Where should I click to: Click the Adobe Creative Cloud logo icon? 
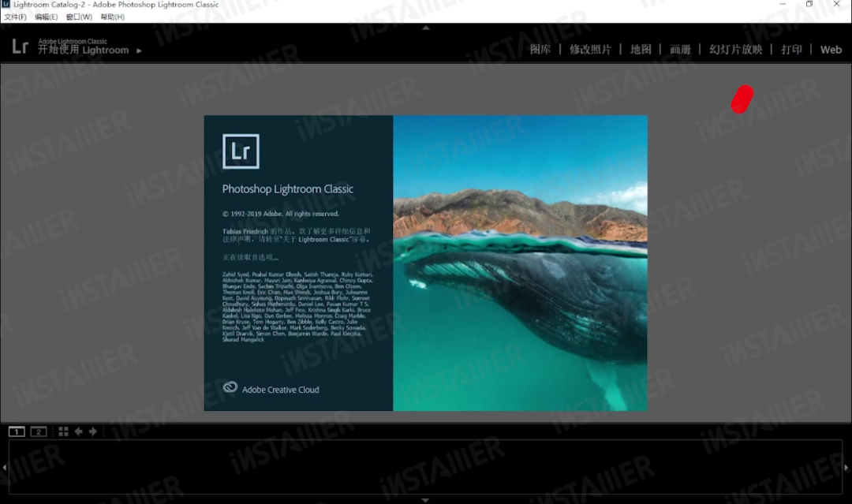tap(230, 387)
